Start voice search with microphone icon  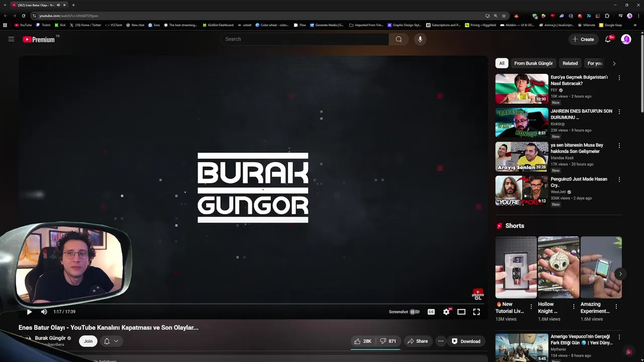pos(420,39)
